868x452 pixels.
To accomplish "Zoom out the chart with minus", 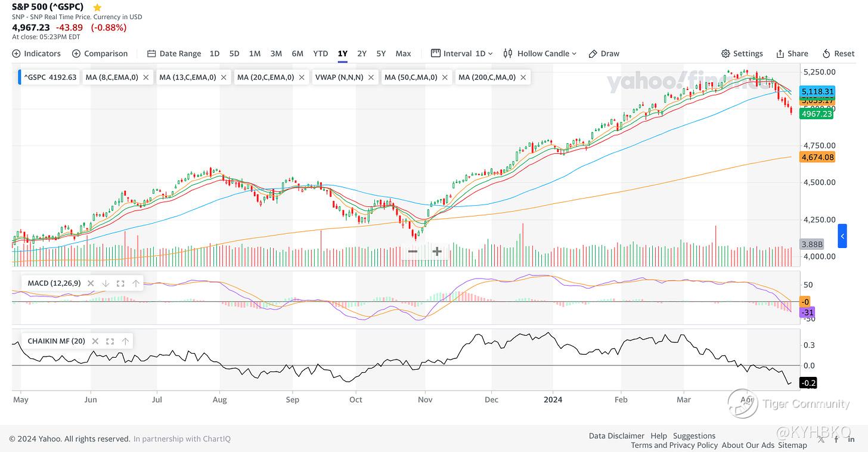I will coord(413,252).
